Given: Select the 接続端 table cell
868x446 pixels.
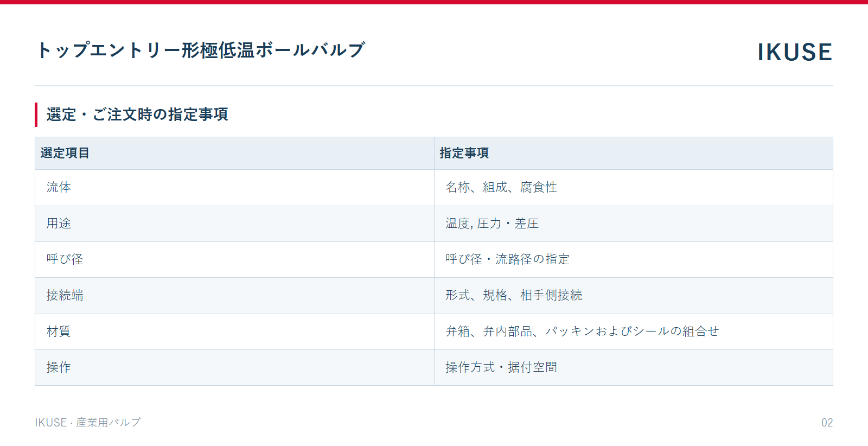Looking at the screenshot, I should click(x=234, y=296).
